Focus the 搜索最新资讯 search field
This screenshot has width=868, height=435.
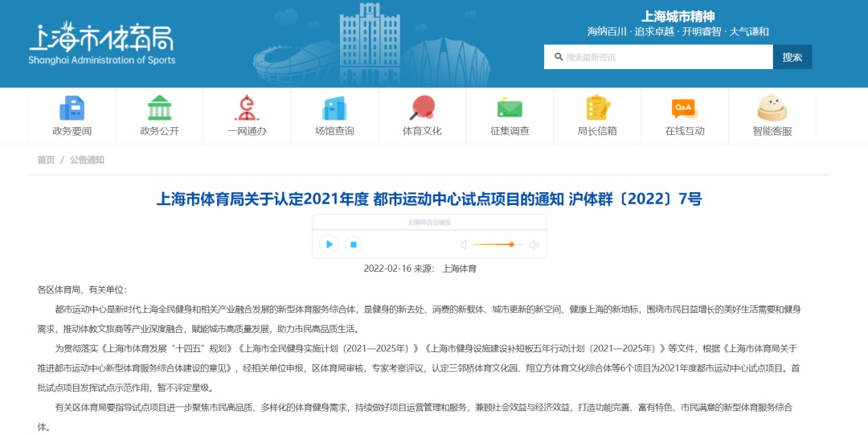[658, 57]
